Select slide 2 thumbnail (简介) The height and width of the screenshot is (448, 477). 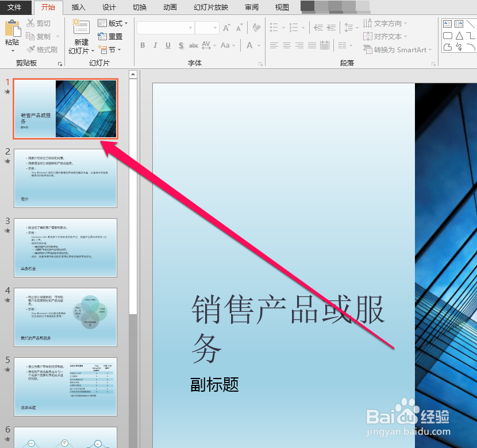tap(66, 178)
